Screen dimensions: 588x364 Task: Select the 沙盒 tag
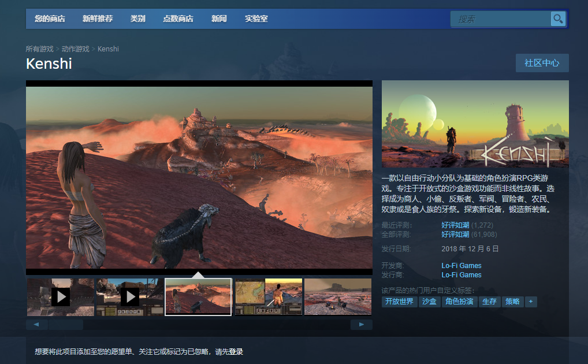[x=429, y=302]
